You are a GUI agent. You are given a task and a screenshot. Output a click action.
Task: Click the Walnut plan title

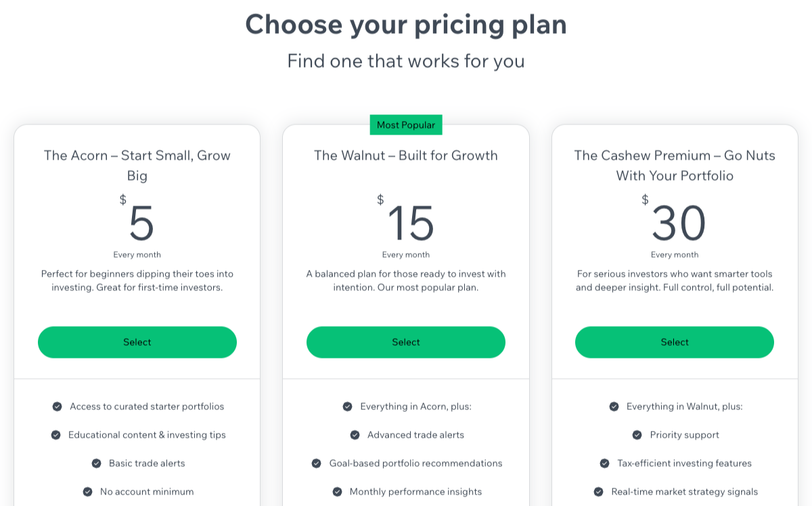point(406,156)
